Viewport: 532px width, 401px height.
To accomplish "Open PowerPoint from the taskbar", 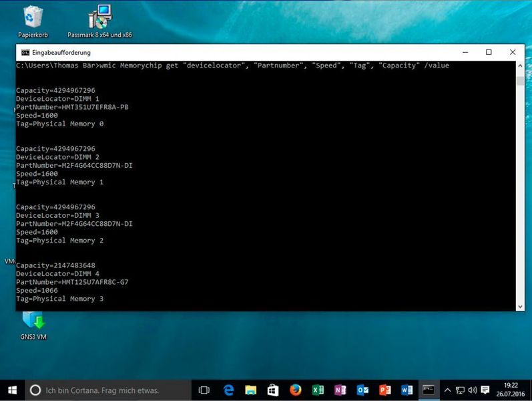I will [384, 390].
